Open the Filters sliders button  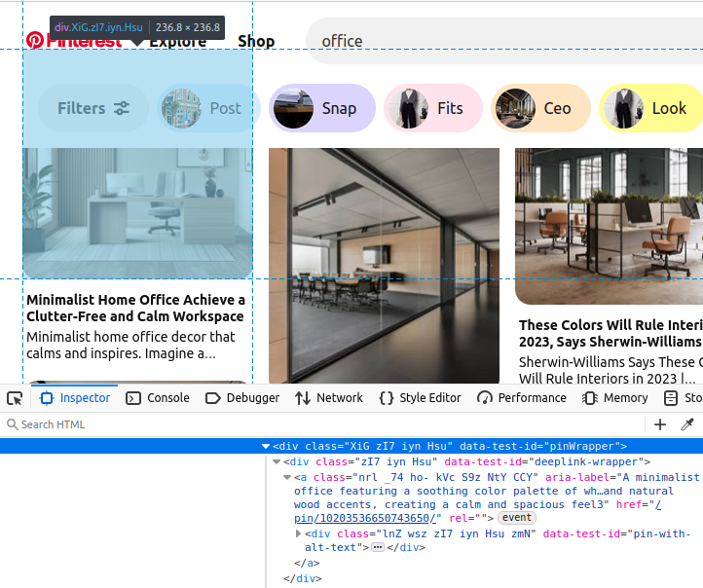93,108
